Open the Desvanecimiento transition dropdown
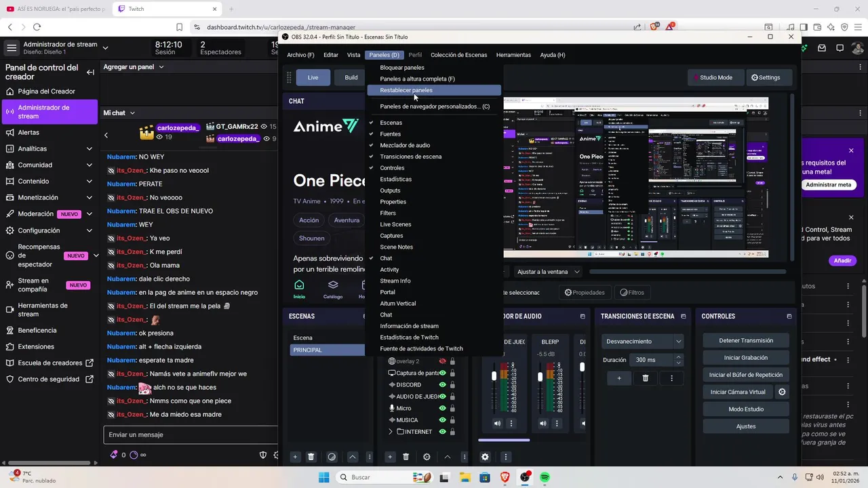The width and height of the screenshot is (868, 488). coord(642,342)
